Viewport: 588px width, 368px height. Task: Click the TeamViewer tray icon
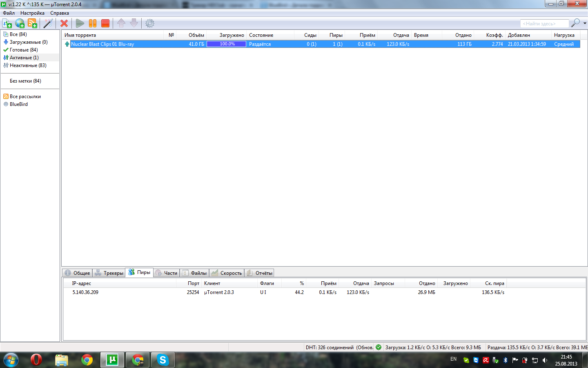coord(476,360)
